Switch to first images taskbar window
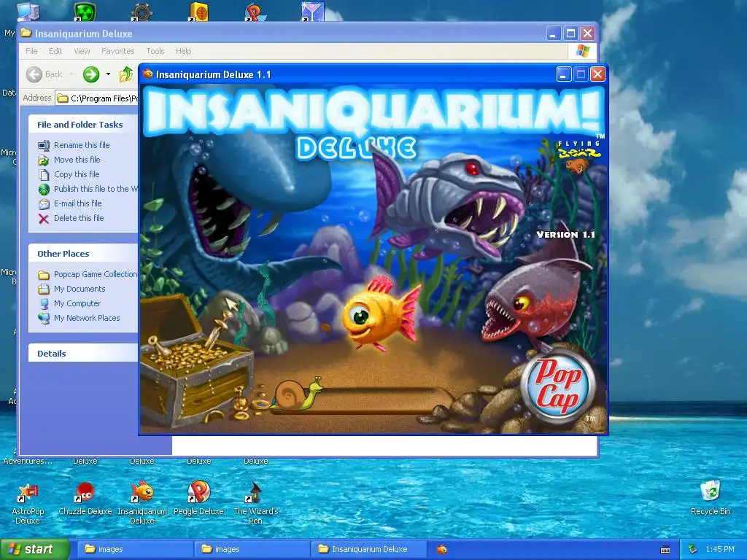 click(x=134, y=549)
